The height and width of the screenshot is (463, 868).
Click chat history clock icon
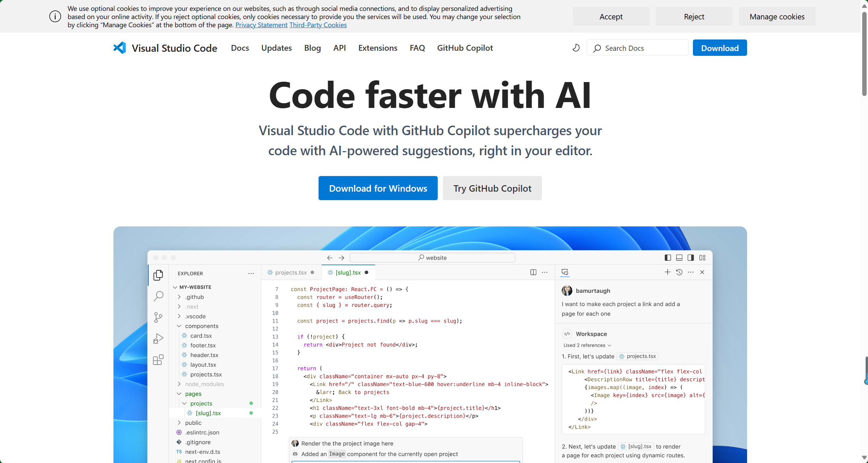coord(679,272)
